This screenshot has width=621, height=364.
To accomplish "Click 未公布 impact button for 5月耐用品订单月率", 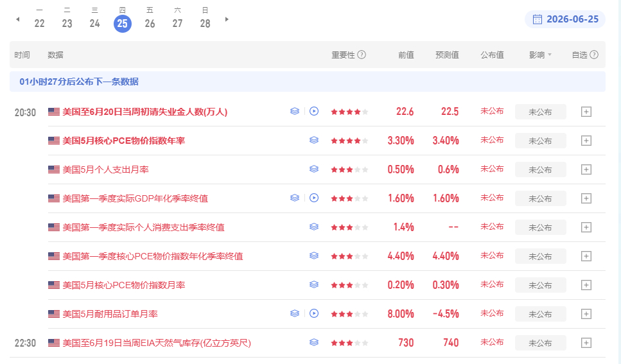I will tap(540, 315).
